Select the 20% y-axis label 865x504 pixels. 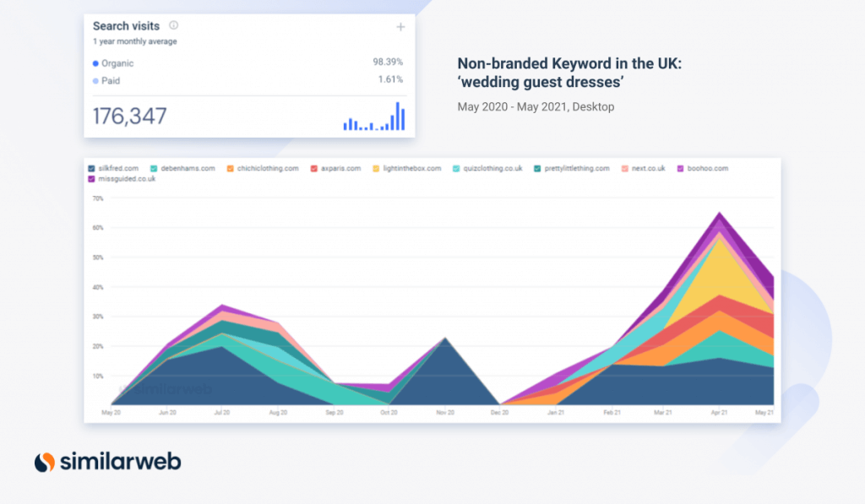coord(98,346)
